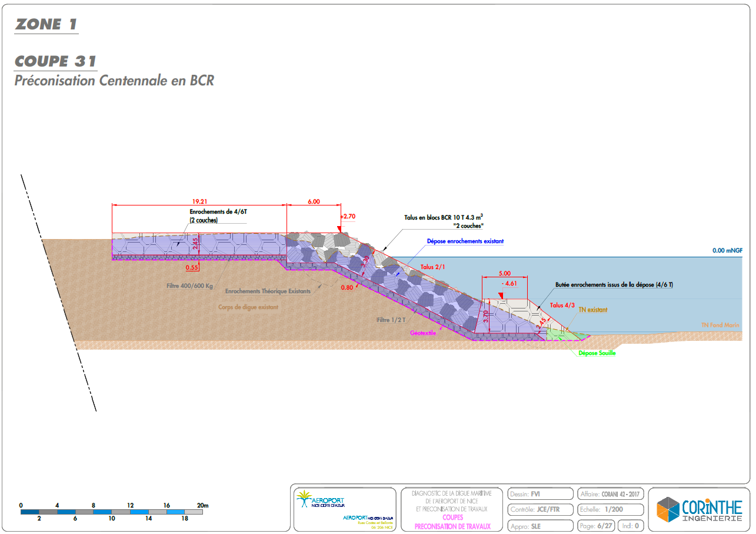Click the Appro: SLE field
This screenshot has width=756, height=534.
[x=540, y=525]
